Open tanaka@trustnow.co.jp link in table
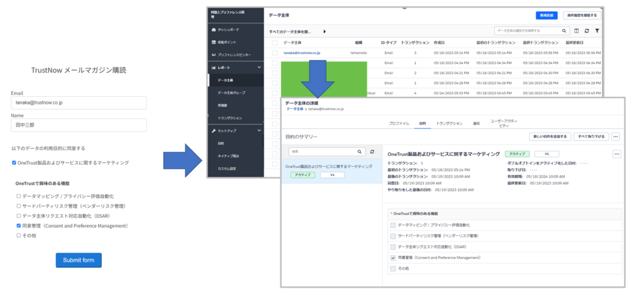This screenshot has width=644, height=307. click(x=302, y=53)
